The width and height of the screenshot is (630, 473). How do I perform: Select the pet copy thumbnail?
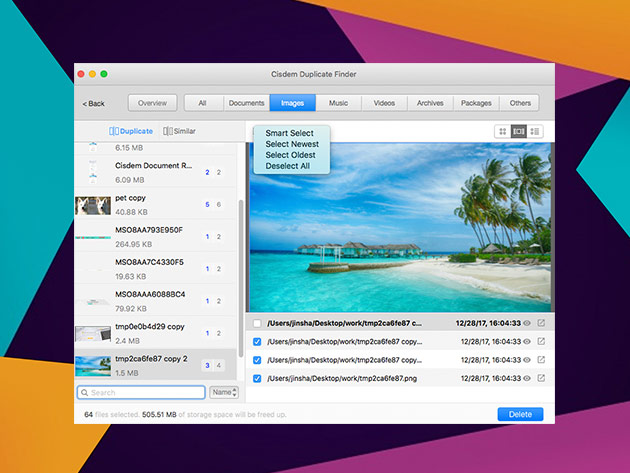point(93,205)
